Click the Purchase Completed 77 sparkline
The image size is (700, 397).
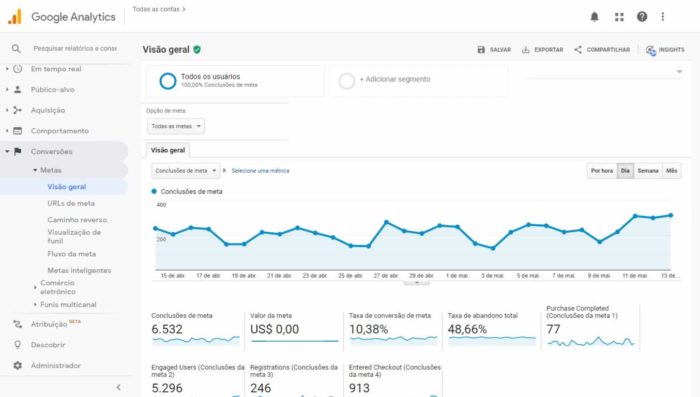click(591, 341)
